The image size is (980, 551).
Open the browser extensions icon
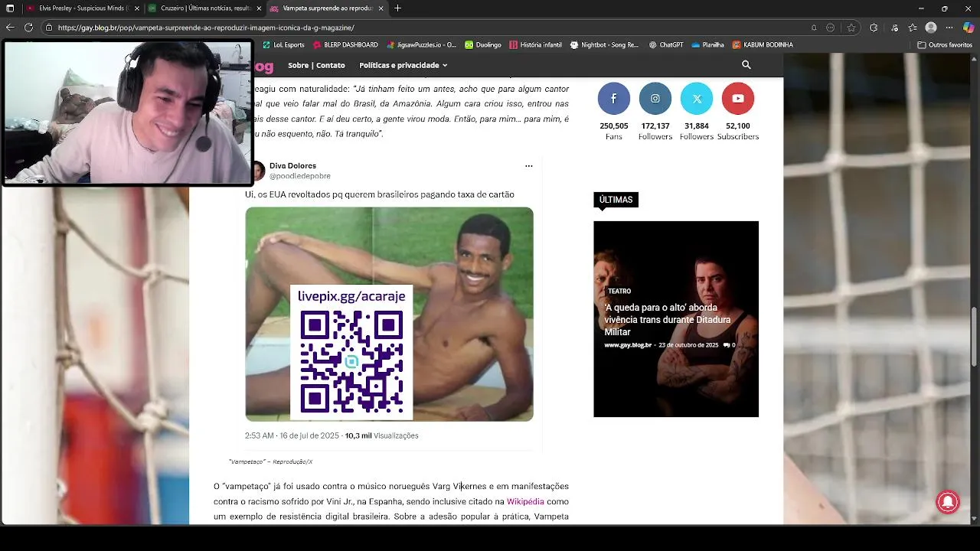coord(874,28)
